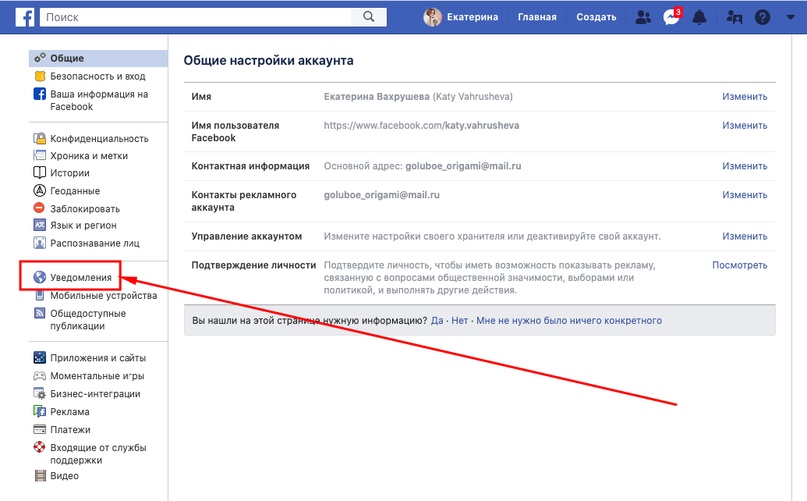Image resolution: width=807 pixels, height=501 pixels.
Task: Click into the Поиск search field
Action: click(x=196, y=17)
